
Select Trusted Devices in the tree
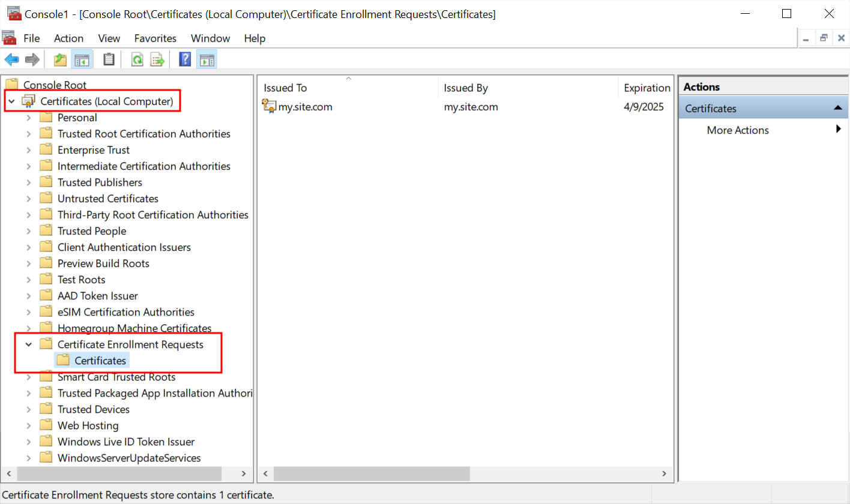click(x=94, y=409)
